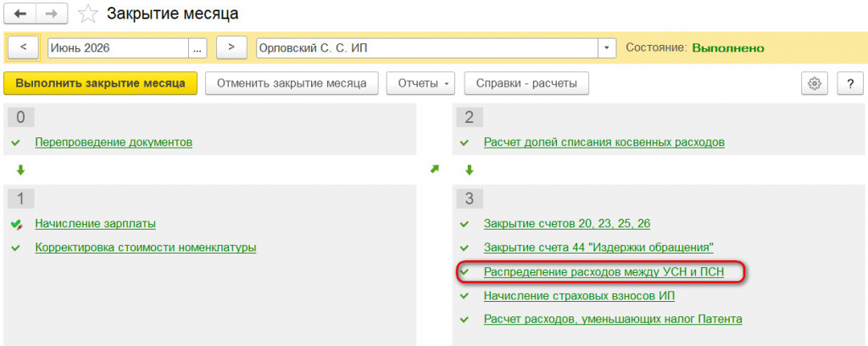Open Распределение расходов между УСН и ПСН
This screenshot has height=346, width=868.
604,272
